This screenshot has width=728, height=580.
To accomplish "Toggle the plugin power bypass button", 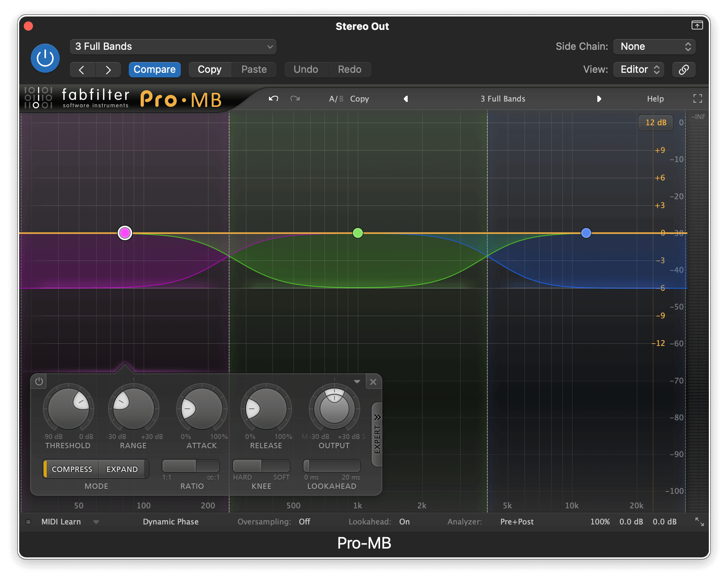I will (x=45, y=58).
